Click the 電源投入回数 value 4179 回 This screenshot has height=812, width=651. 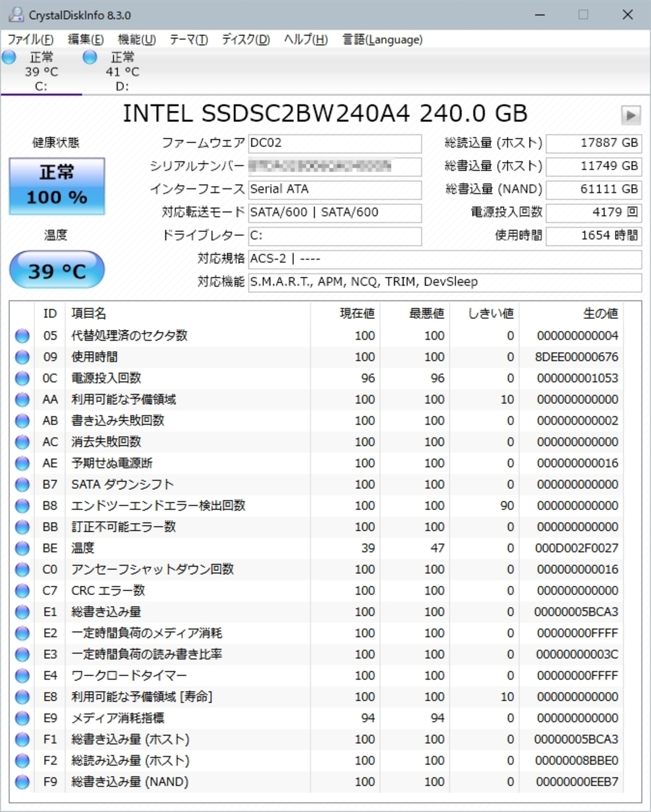click(x=594, y=212)
